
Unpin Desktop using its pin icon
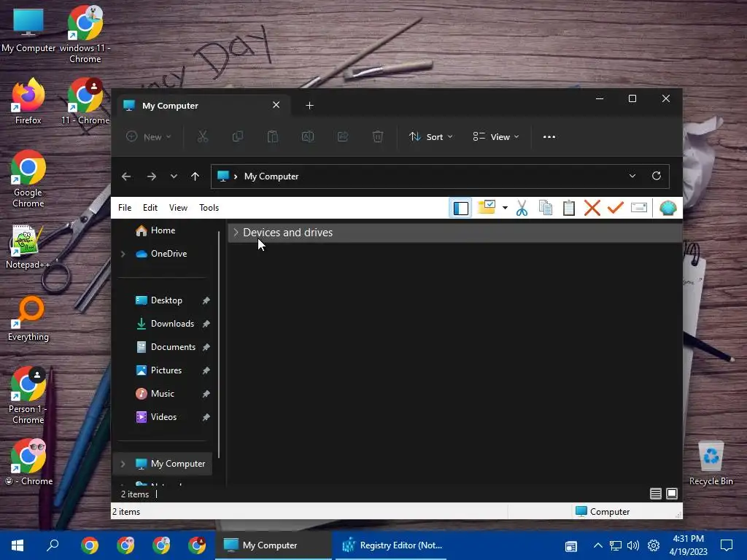[206, 300]
